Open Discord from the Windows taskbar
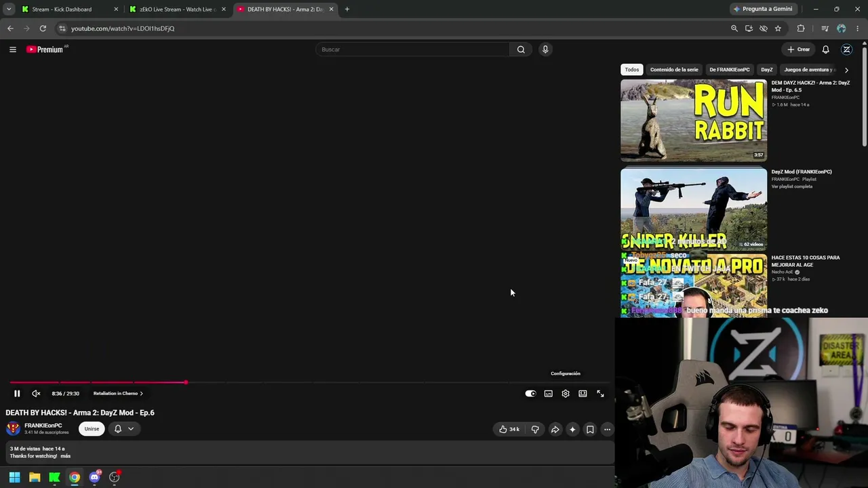868x488 pixels. 94,477
